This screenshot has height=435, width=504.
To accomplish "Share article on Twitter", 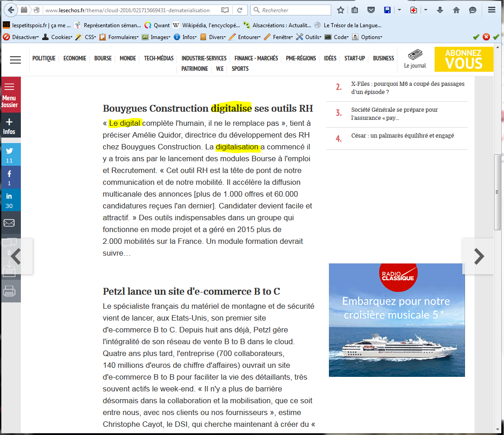I will click(x=10, y=154).
